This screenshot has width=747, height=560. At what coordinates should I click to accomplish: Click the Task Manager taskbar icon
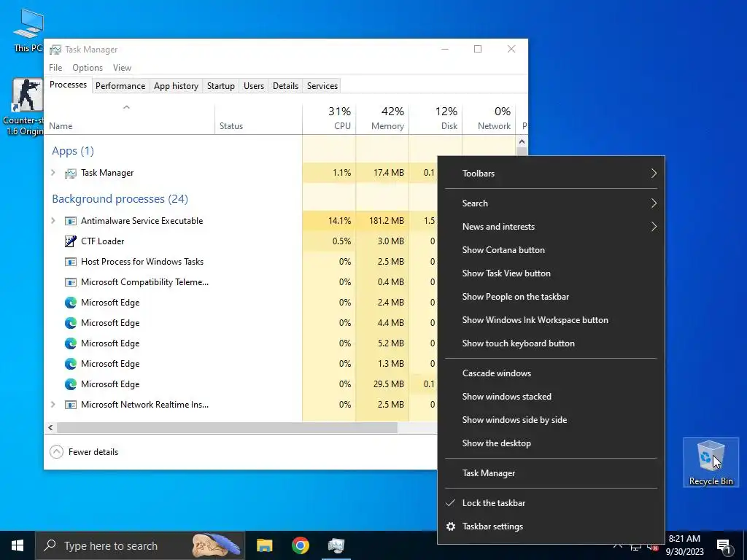pos(336,545)
